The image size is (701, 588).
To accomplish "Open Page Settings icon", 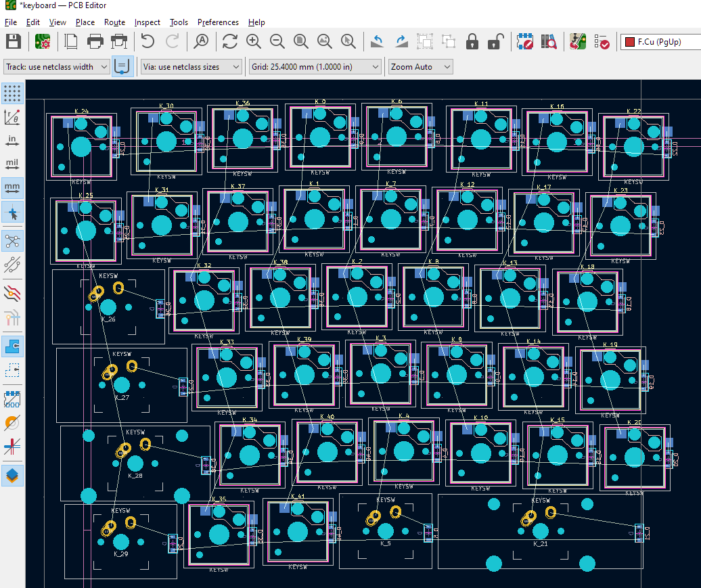I will [x=71, y=41].
